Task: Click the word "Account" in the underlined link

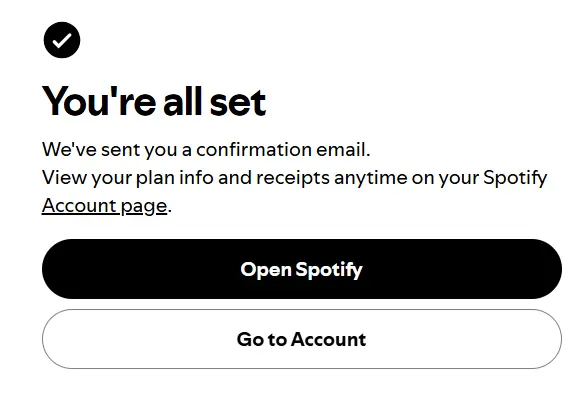Action: click(79, 206)
